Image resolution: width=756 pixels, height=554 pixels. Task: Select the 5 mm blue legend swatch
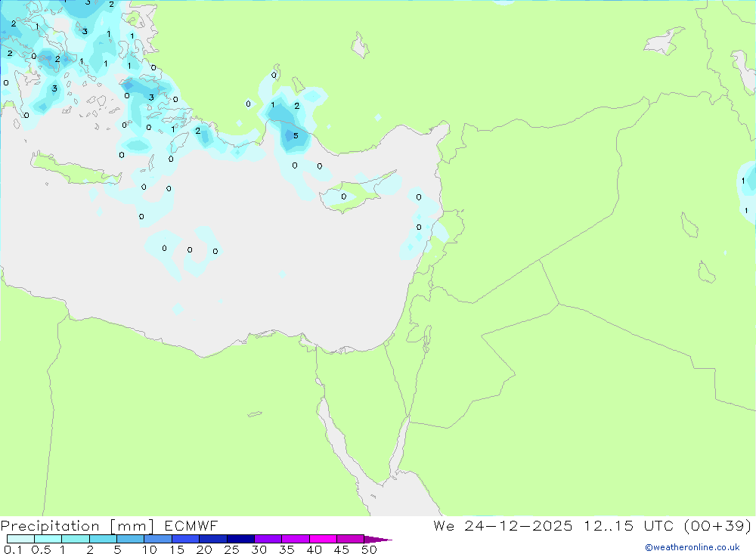(130, 539)
